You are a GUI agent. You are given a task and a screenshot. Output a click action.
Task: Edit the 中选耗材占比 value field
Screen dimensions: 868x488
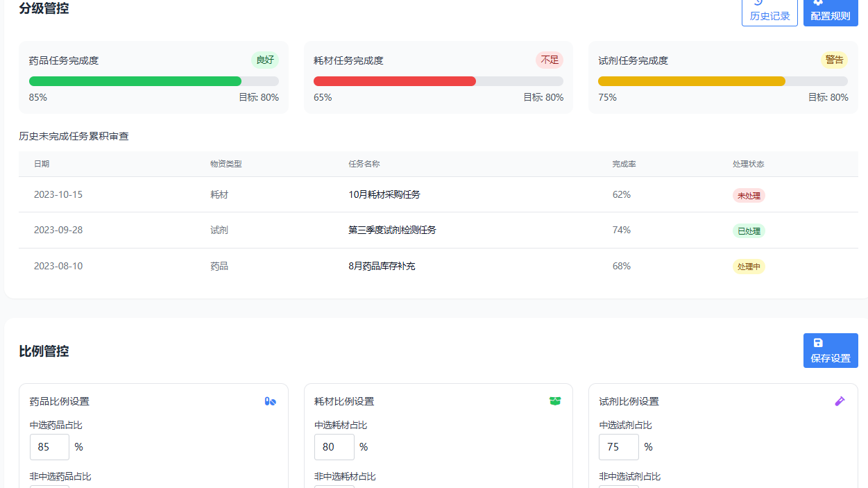point(334,447)
